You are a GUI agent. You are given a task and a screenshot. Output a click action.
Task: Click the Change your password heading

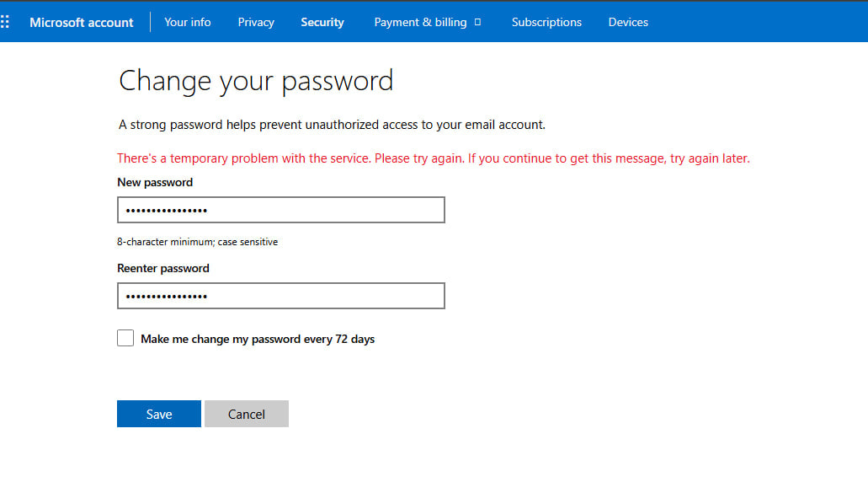coord(256,81)
